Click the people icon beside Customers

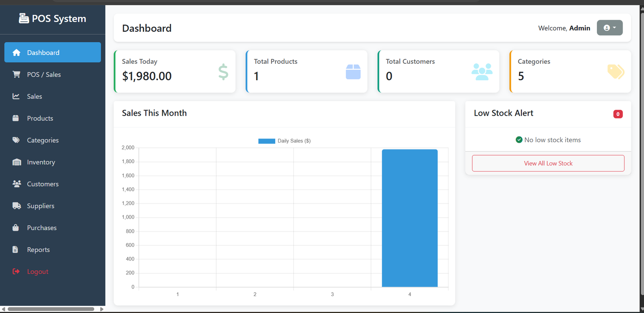(17, 184)
